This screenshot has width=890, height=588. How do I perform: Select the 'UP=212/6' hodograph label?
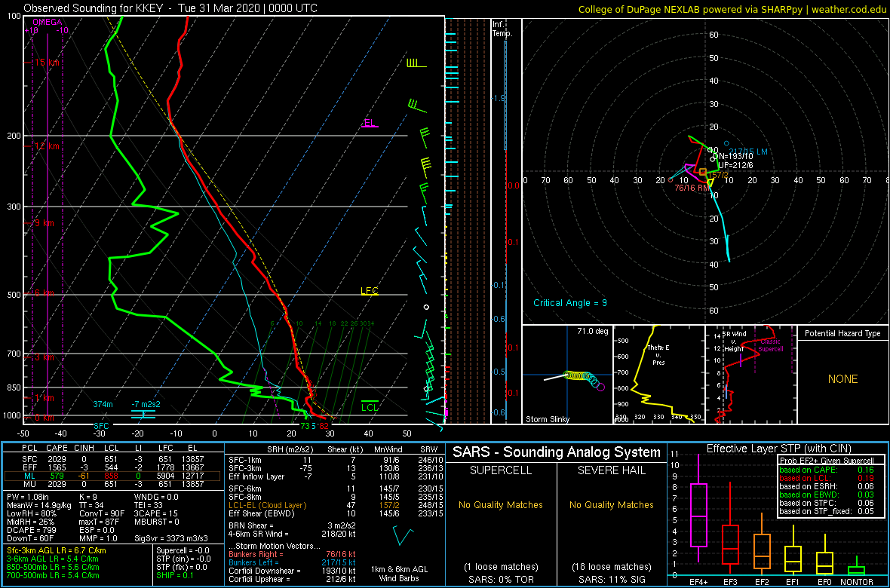point(735,165)
